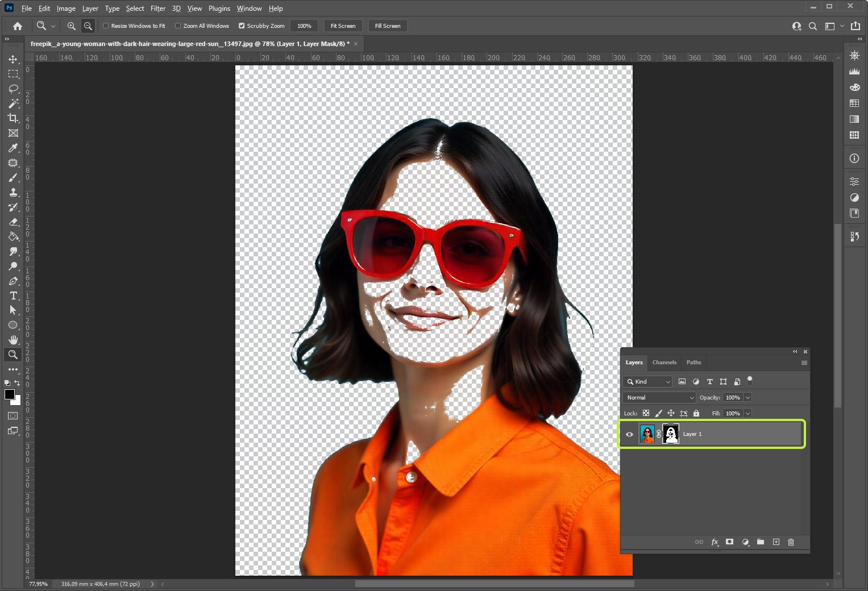The width and height of the screenshot is (868, 591).
Task: Select the Horizontal Type tool
Action: [13, 295]
